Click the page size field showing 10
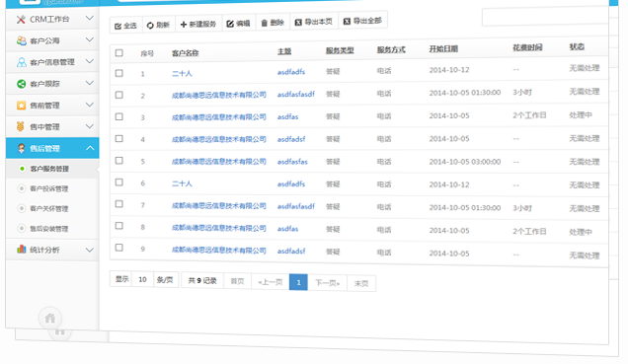 point(142,279)
